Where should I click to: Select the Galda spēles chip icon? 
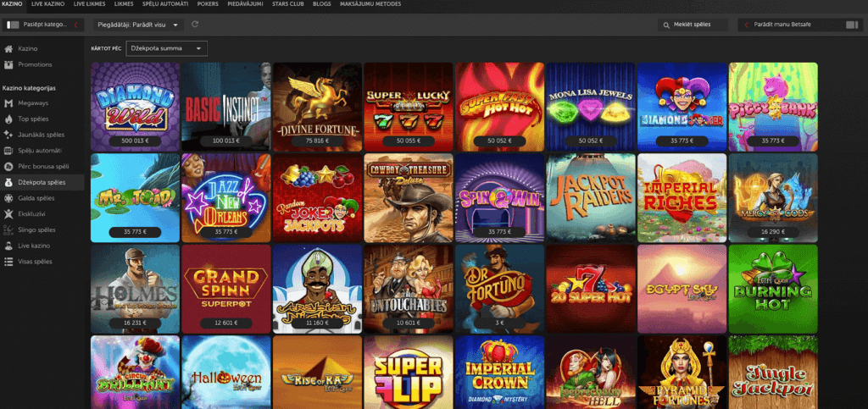tap(8, 198)
